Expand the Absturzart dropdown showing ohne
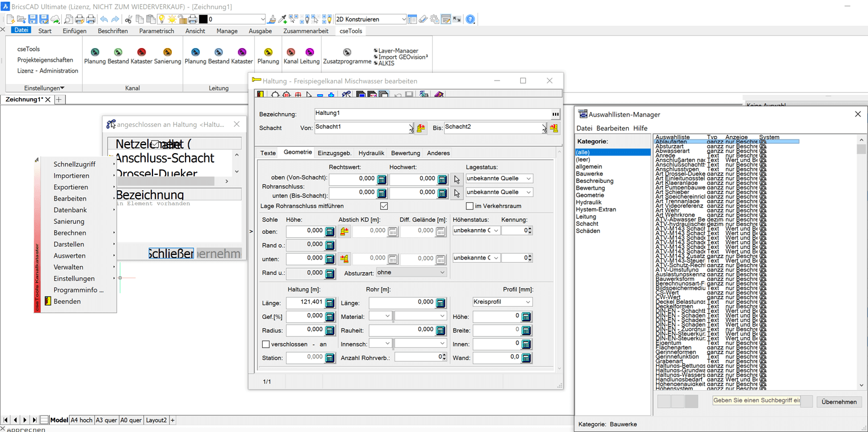The image size is (868, 432). tap(411, 273)
